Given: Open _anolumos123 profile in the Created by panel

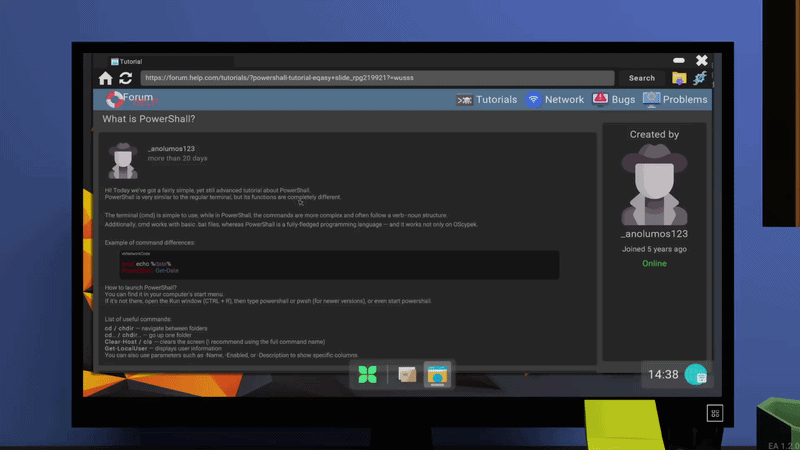Looking at the screenshot, I should tap(654, 234).
